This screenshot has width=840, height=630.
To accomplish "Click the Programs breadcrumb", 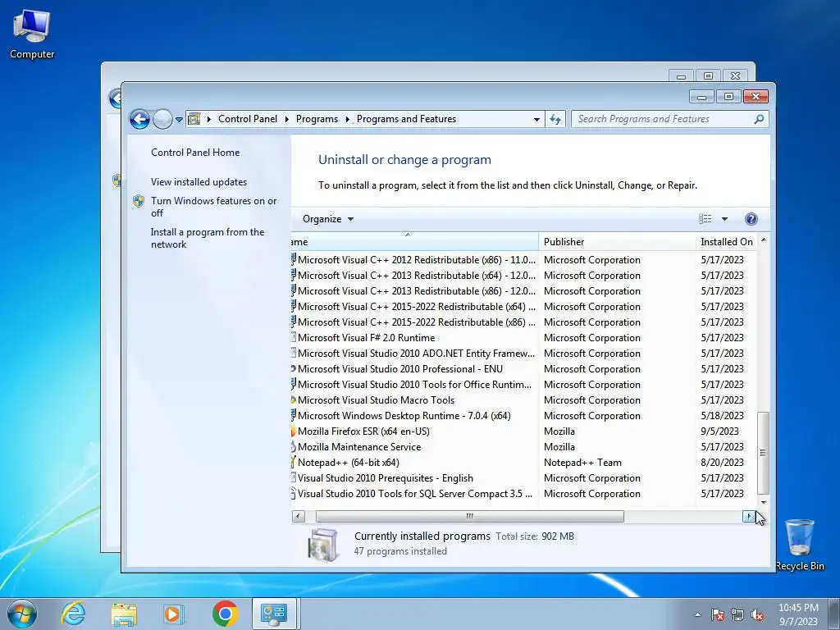I will pos(317,119).
